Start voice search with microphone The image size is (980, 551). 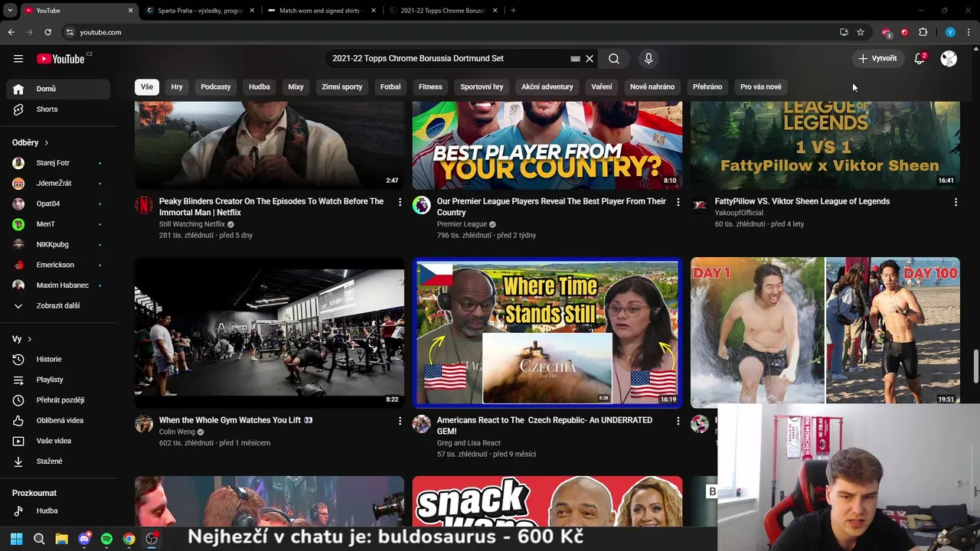[x=648, y=58]
